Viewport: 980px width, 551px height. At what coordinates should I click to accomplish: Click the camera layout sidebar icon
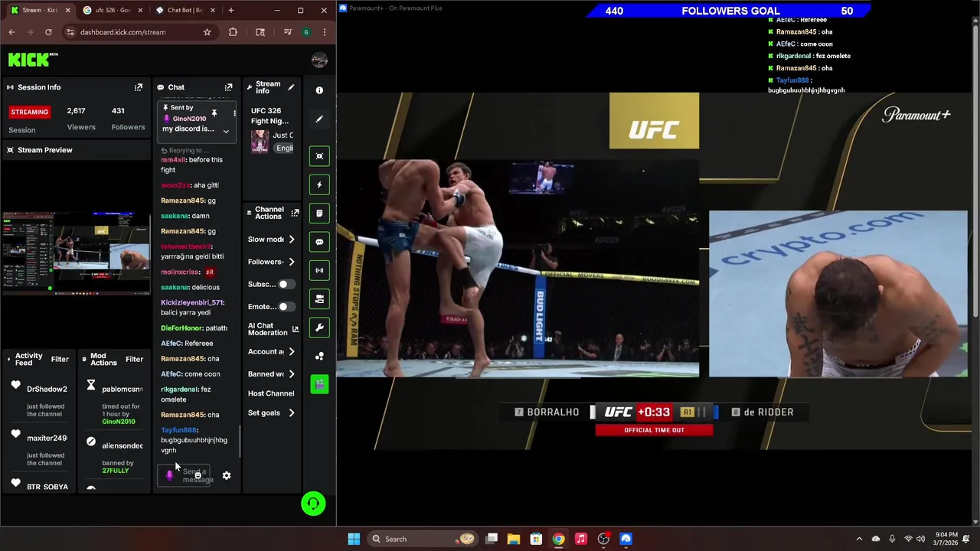click(x=319, y=299)
